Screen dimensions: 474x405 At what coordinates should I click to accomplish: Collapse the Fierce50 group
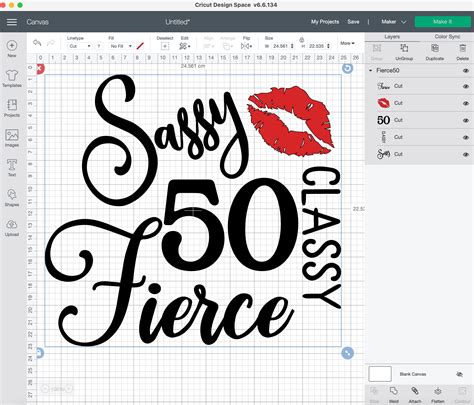(x=370, y=71)
